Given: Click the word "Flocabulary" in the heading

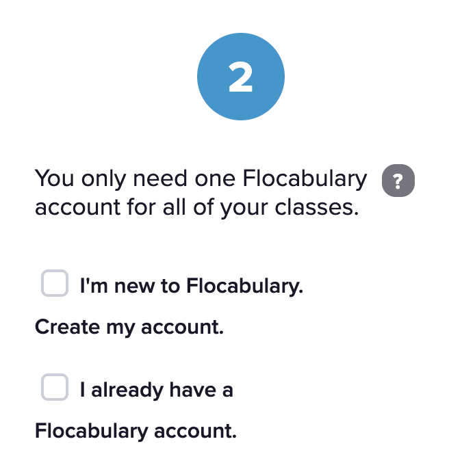Looking at the screenshot, I should pos(305,179).
